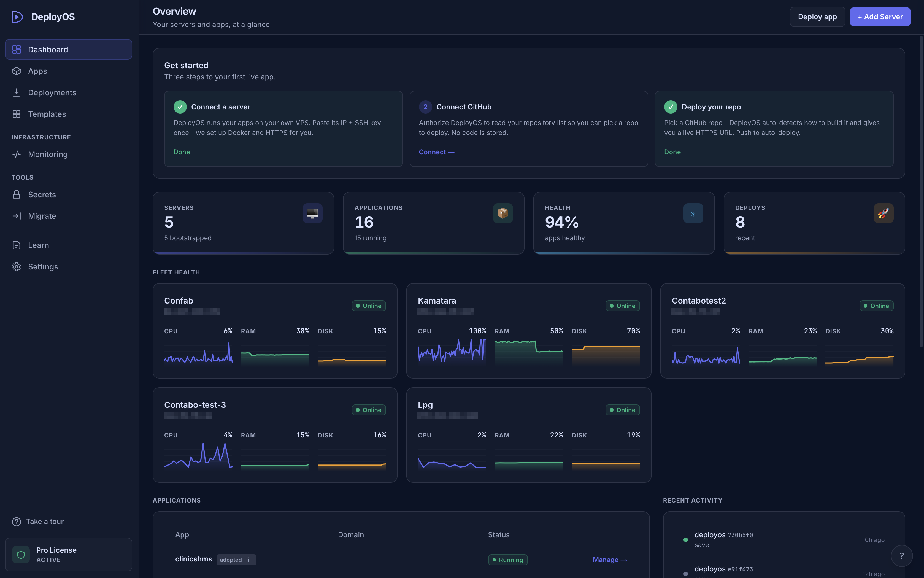Click the Servers stat card count 5
Viewport: 924px width, 578px height.
tap(169, 222)
